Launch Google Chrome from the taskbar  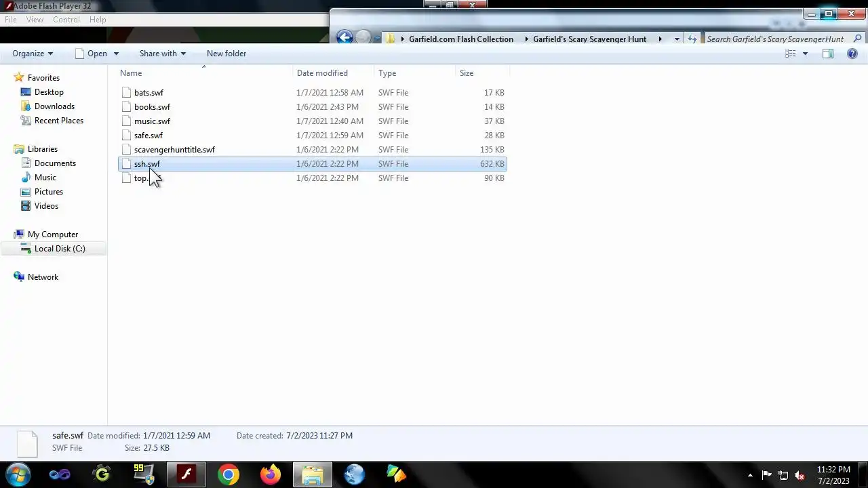pyautogui.click(x=229, y=474)
